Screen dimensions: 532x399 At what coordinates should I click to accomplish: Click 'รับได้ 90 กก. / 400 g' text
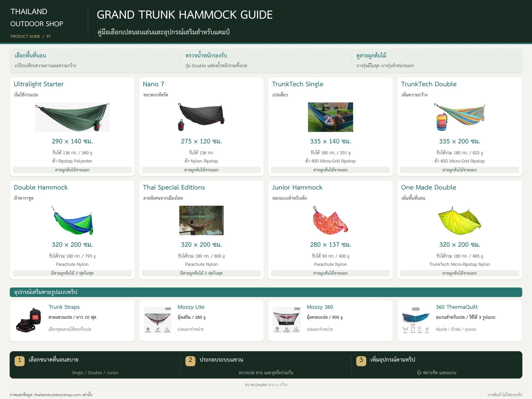coord(331,256)
